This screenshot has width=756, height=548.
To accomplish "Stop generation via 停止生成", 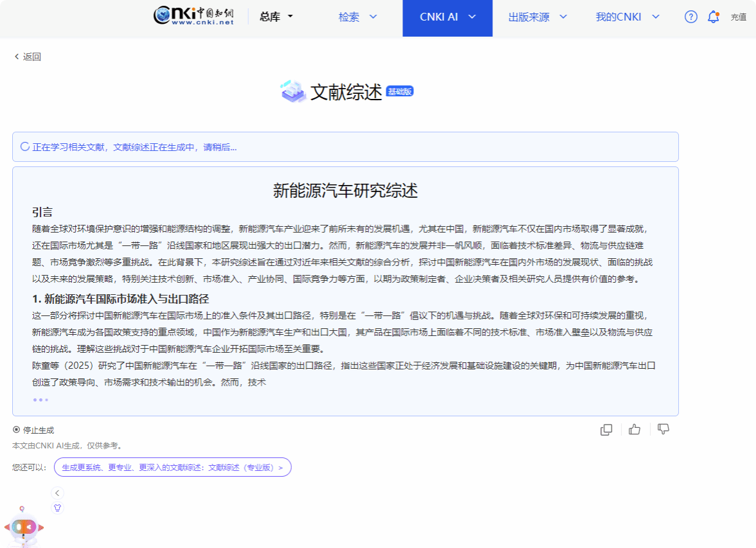I will (x=33, y=430).
